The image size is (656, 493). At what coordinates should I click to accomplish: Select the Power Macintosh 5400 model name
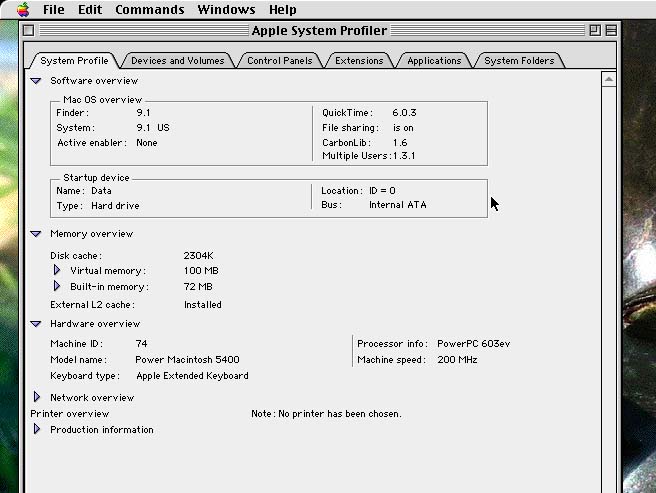click(x=187, y=359)
